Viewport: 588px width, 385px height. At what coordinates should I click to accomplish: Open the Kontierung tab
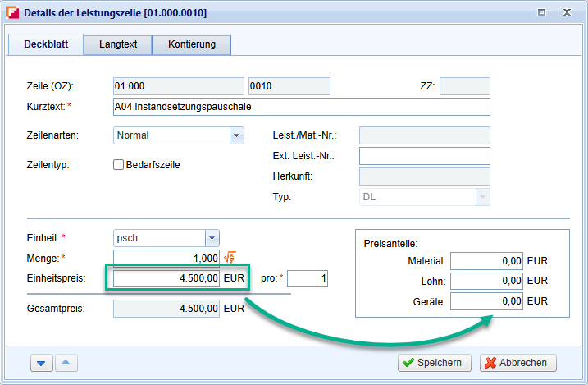pyautogui.click(x=191, y=44)
